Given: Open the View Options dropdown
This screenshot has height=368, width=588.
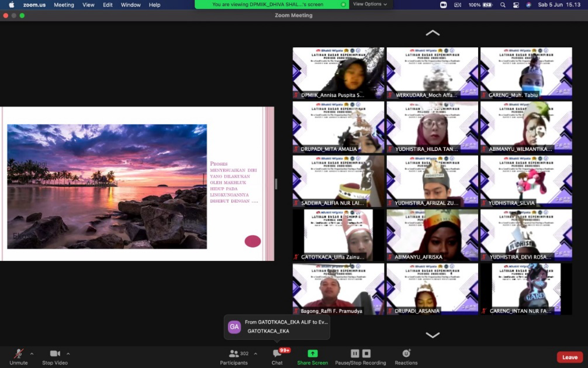Looking at the screenshot, I should tap(370, 4).
